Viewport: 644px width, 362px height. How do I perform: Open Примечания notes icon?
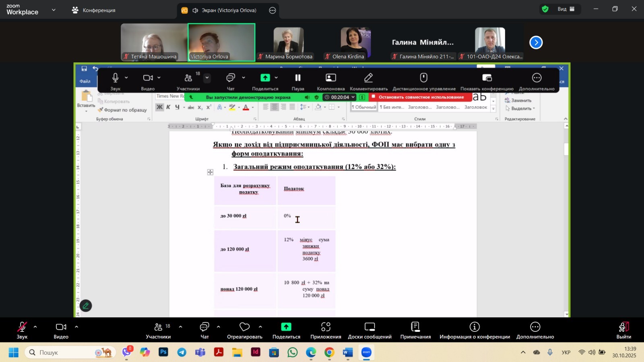(415, 330)
